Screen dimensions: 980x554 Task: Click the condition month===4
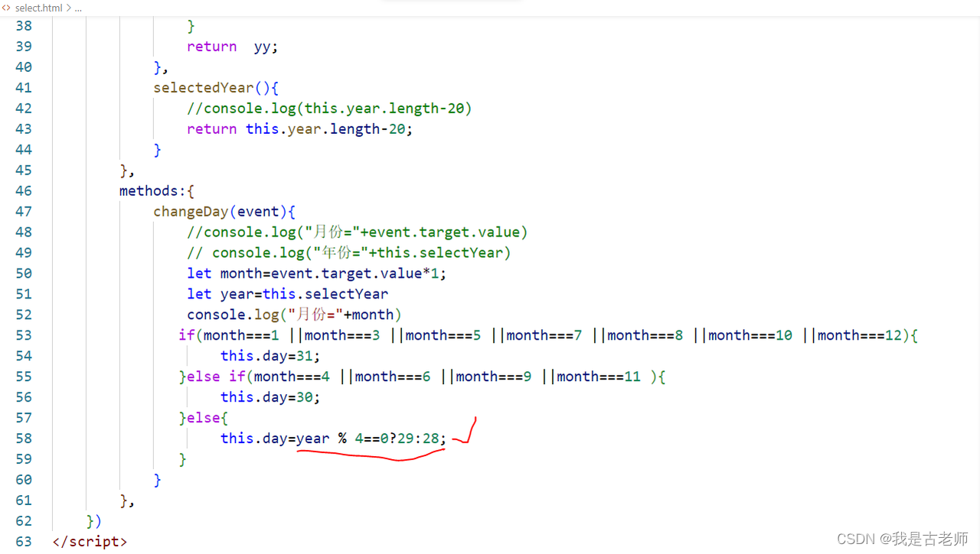[x=292, y=376]
